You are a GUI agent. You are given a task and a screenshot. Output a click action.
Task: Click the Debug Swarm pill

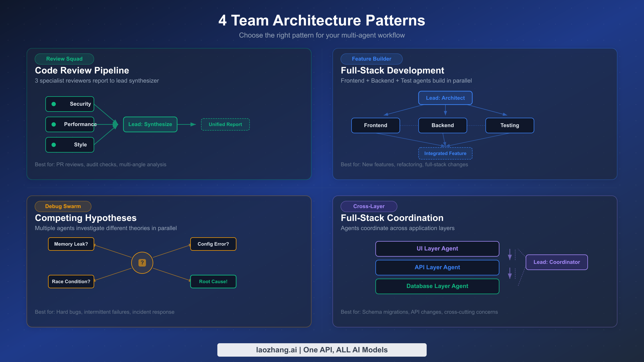(63, 206)
